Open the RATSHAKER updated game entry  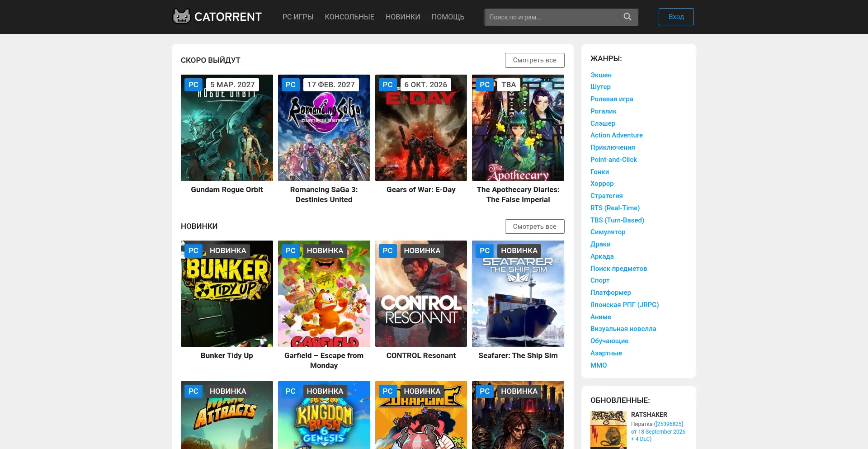click(649, 415)
